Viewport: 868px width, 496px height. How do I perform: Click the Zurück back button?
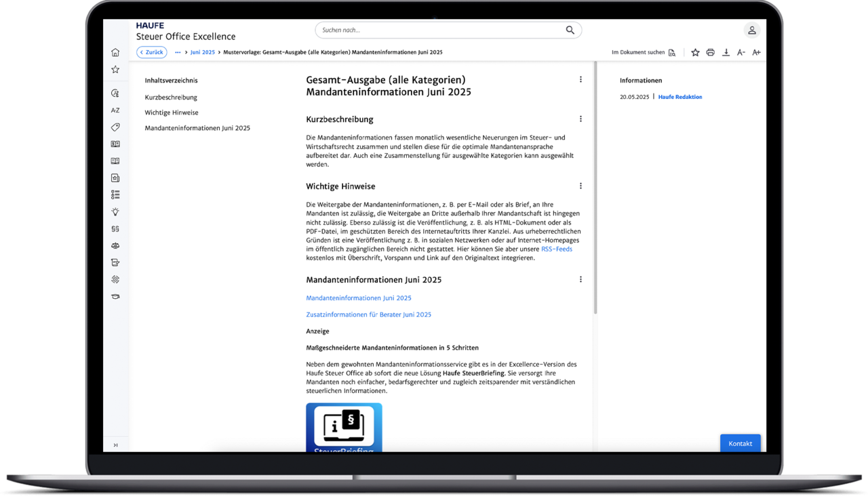click(x=152, y=52)
